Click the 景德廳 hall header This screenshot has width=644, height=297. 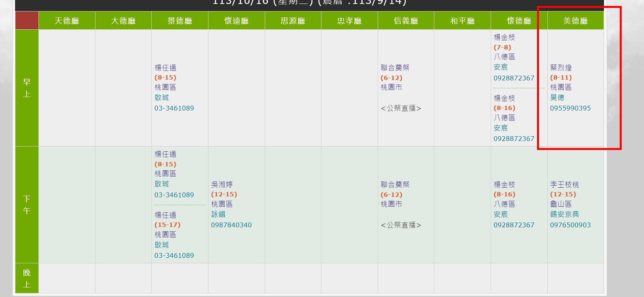click(x=180, y=21)
